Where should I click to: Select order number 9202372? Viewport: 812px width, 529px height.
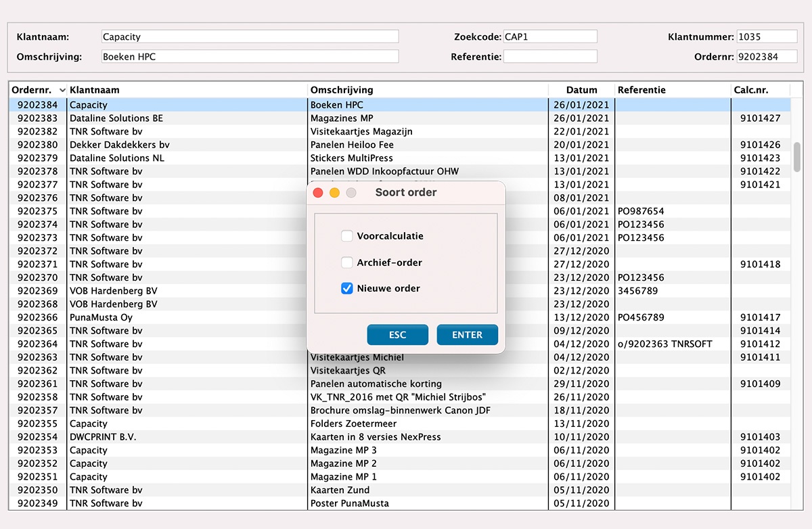point(38,251)
